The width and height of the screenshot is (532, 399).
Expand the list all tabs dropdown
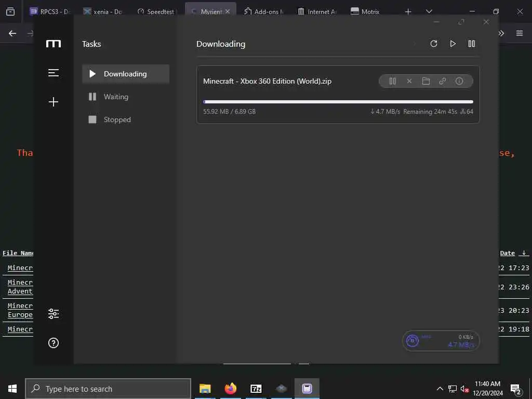click(429, 12)
